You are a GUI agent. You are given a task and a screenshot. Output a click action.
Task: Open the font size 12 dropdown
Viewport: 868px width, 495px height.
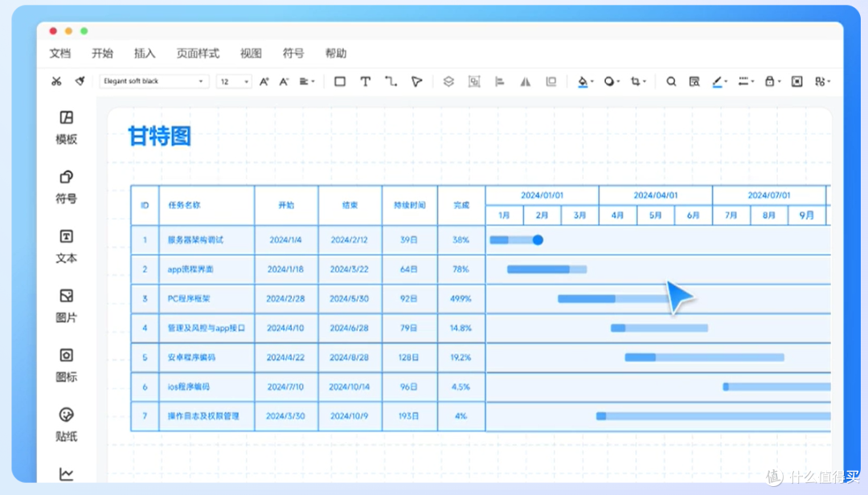[x=234, y=81]
